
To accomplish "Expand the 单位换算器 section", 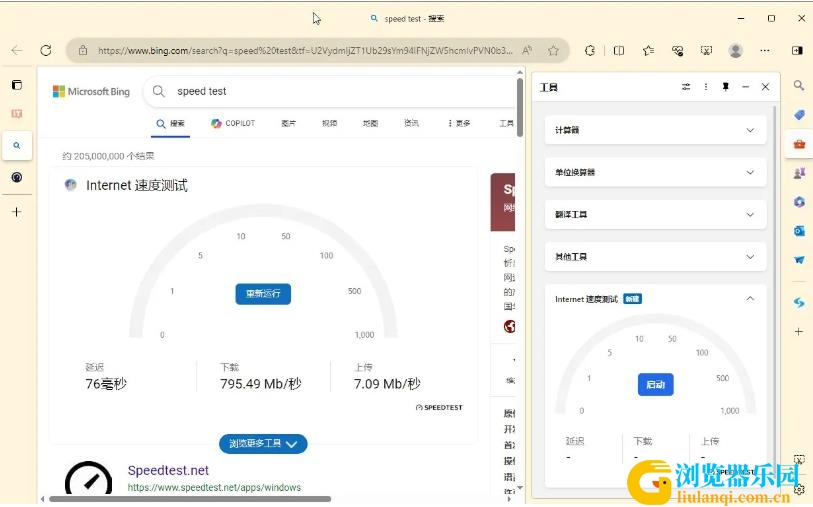I will (x=655, y=172).
